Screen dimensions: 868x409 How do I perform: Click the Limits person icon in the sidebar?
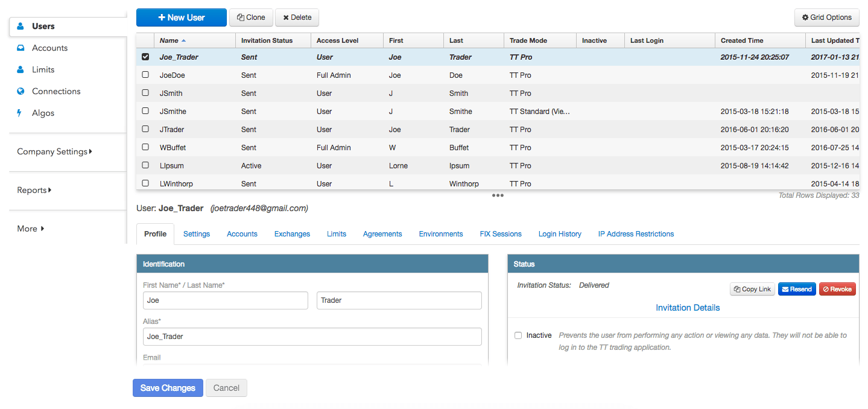[21, 70]
